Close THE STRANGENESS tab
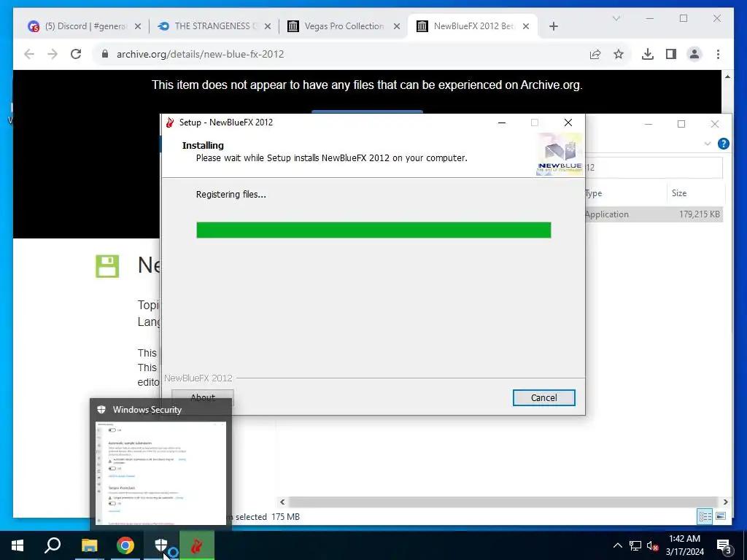The height and width of the screenshot is (560, 747). pos(268,26)
